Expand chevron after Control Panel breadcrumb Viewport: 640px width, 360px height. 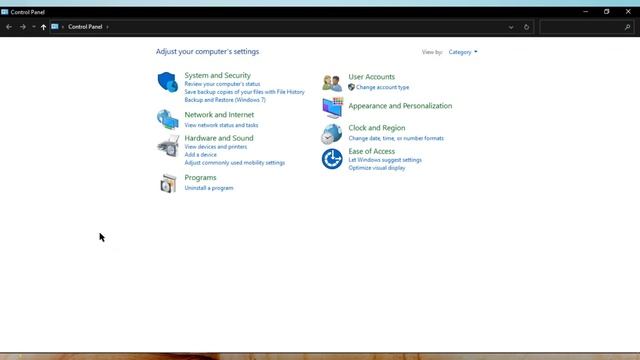[x=107, y=27]
